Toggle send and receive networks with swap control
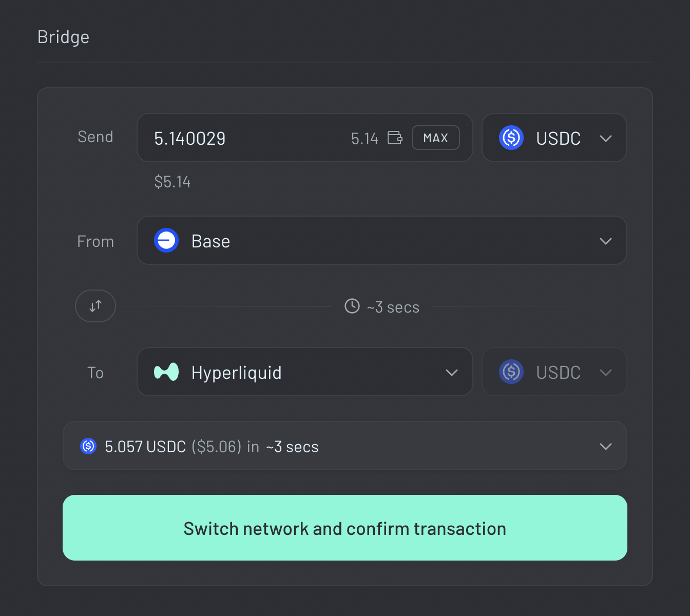The height and width of the screenshot is (616, 690). coord(95,306)
